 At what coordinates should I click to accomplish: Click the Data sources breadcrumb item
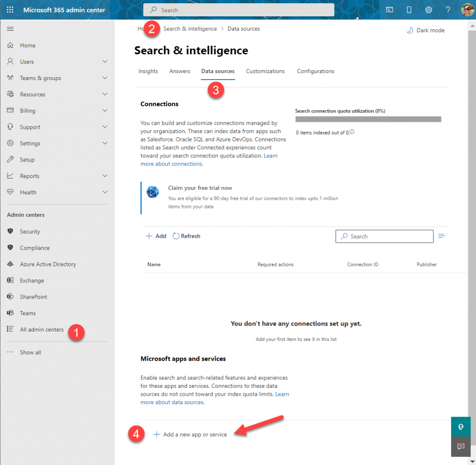[x=244, y=28]
